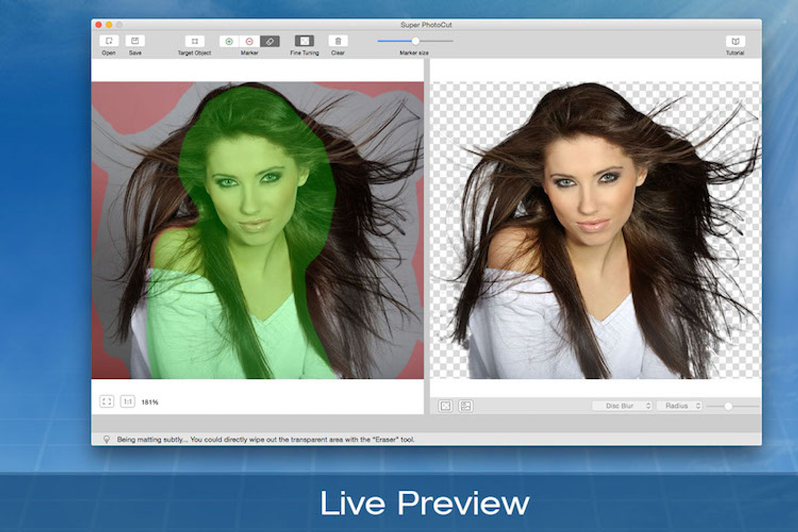
Task: Click the green-marked source image canvas
Action: pos(257,230)
